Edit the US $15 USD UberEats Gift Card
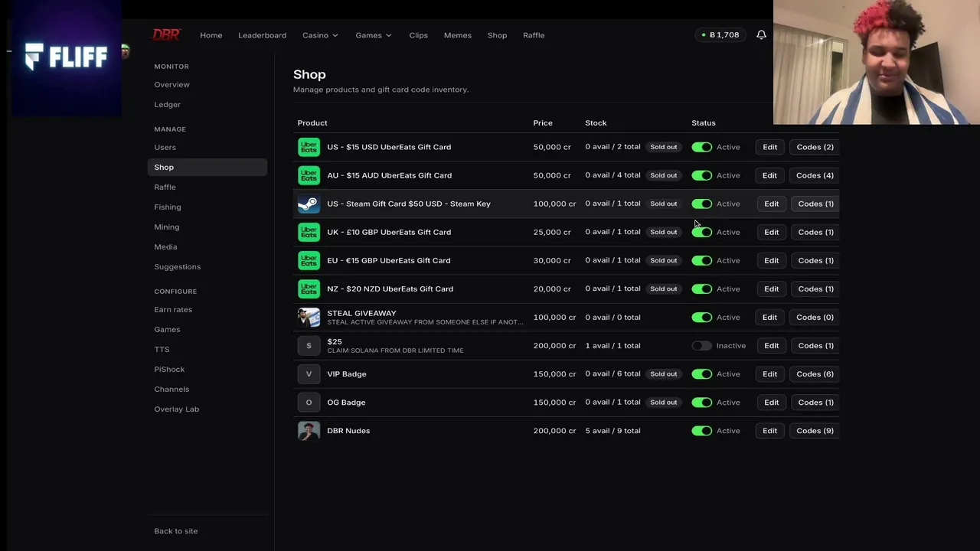The image size is (980, 551). tap(769, 147)
